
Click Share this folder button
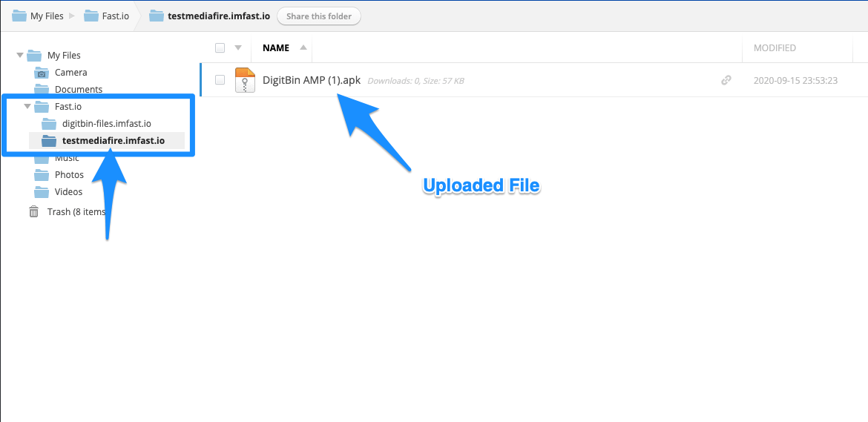319,16
